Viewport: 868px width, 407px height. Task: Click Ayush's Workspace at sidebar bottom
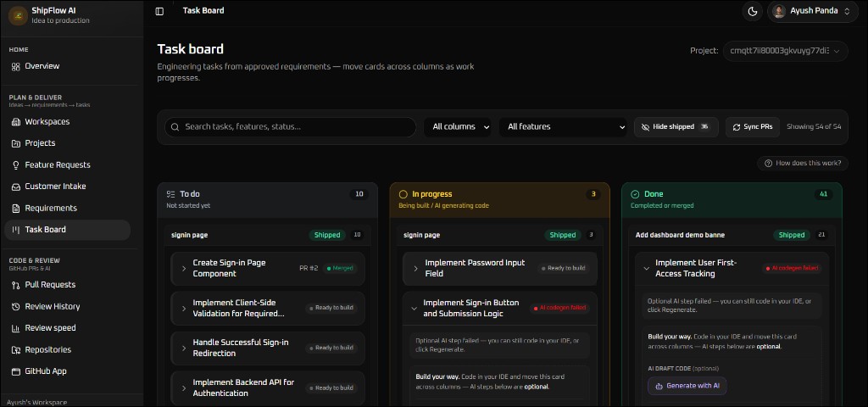tap(37, 403)
